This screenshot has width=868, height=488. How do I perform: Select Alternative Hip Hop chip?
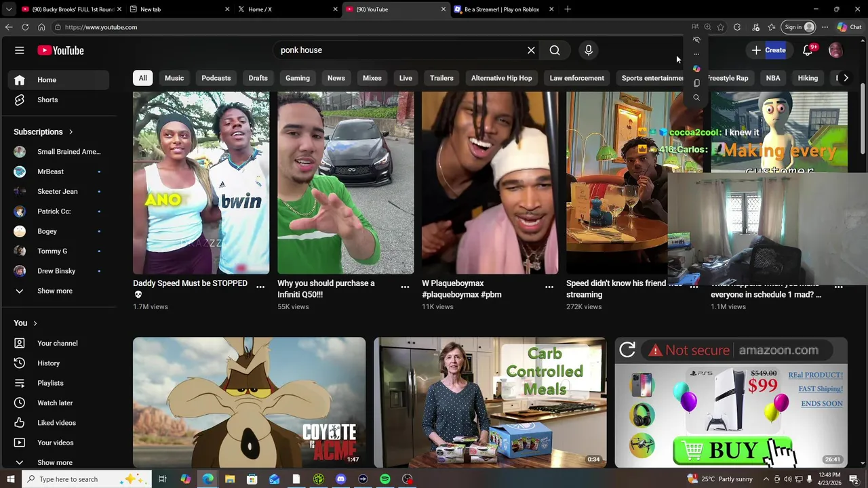click(502, 78)
